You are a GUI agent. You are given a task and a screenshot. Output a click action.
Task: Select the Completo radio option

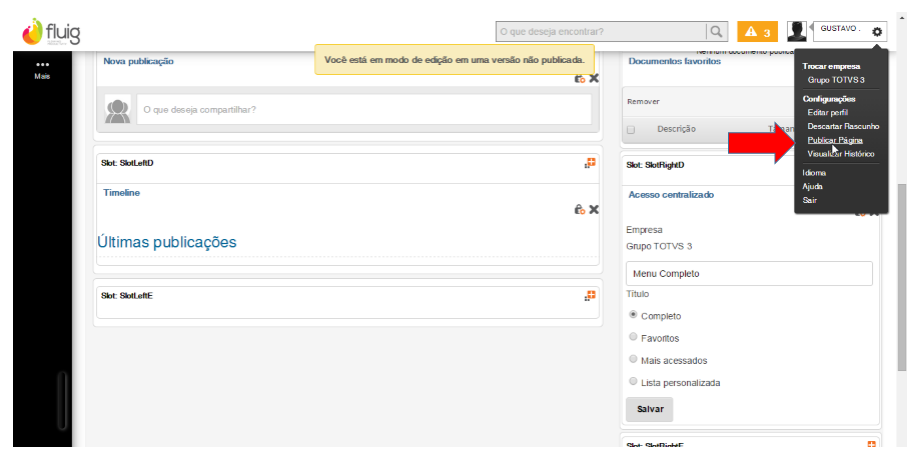coord(633,315)
